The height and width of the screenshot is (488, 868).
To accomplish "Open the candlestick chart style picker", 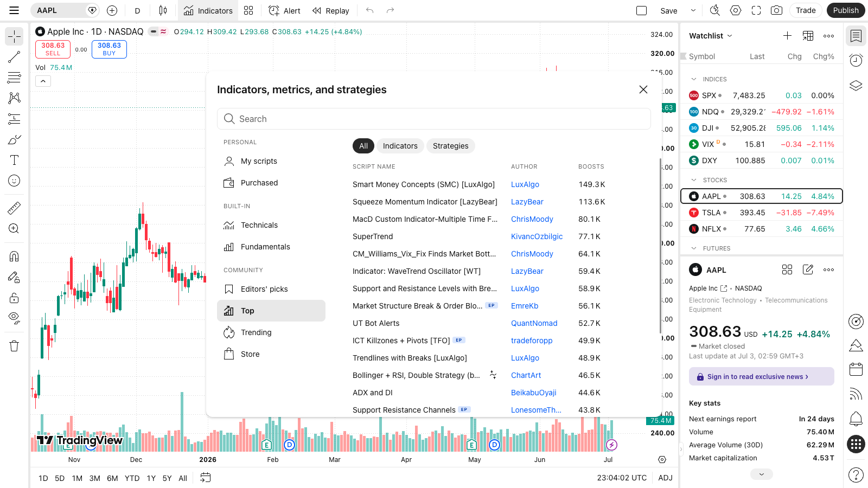I will tap(163, 10).
